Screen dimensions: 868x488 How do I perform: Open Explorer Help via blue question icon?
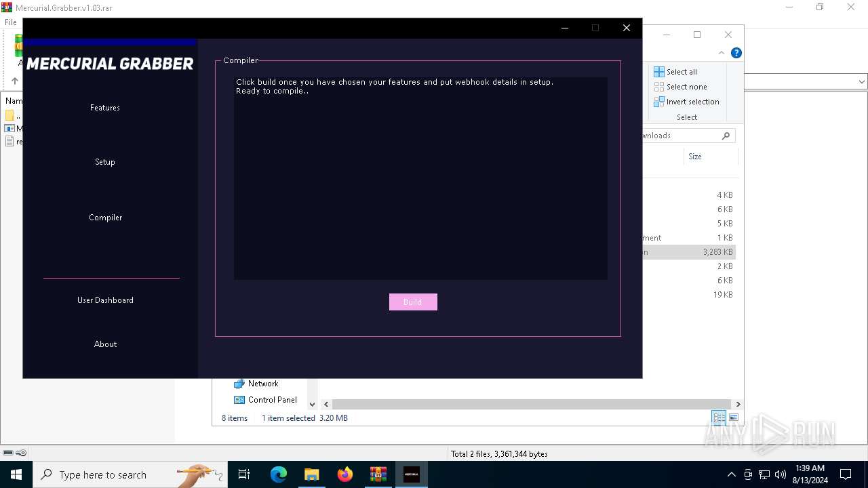[736, 53]
